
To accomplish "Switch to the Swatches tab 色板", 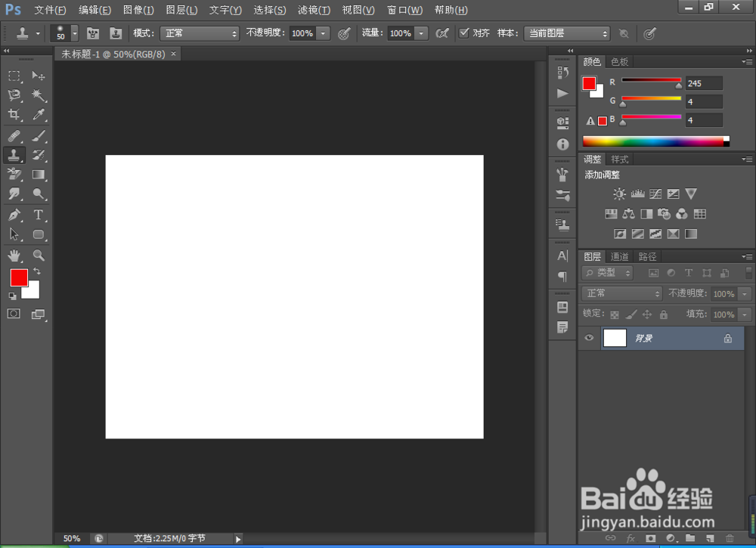I will pos(620,62).
